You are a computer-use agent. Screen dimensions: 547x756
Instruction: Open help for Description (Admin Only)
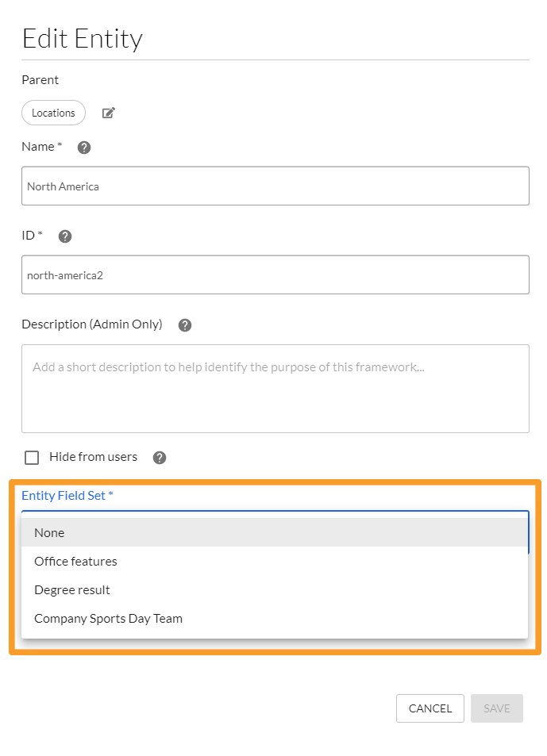click(x=184, y=324)
